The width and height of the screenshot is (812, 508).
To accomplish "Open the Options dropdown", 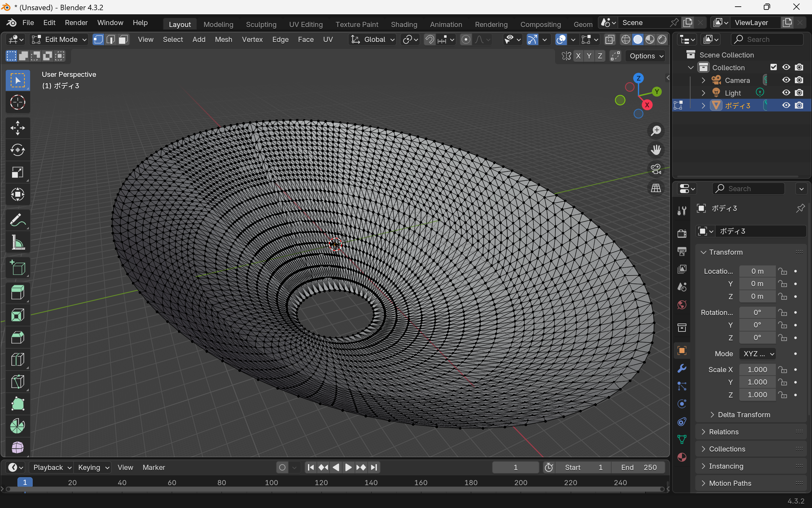I will [x=645, y=56].
